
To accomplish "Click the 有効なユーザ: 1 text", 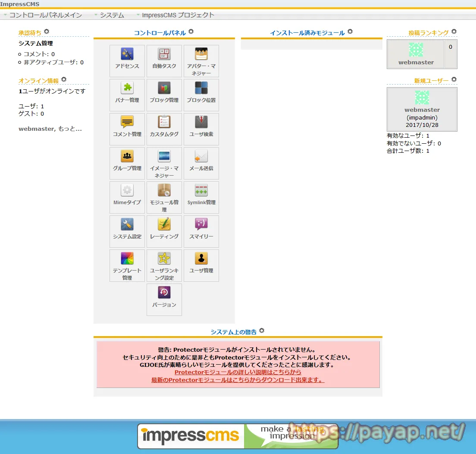I will point(408,136).
